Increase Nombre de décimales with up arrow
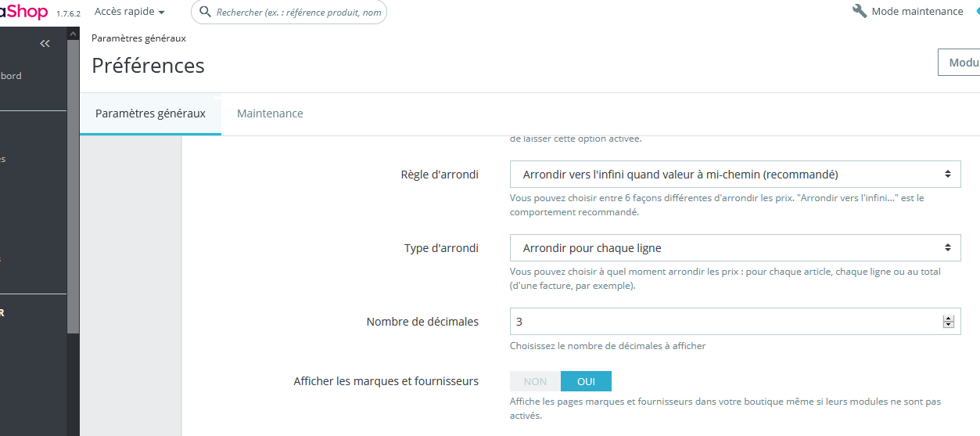The width and height of the screenshot is (980, 436). coord(949,319)
